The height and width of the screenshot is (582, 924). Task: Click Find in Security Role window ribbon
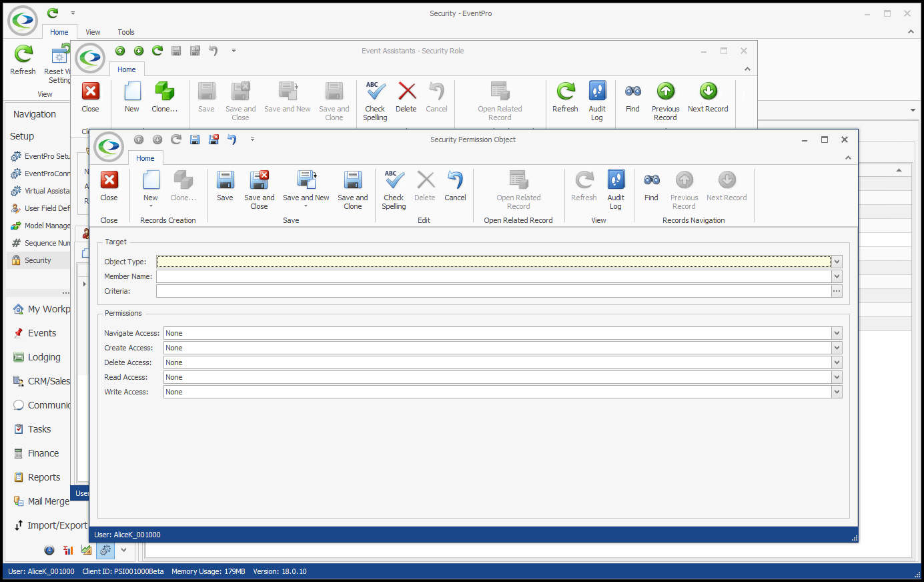[x=632, y=97]
